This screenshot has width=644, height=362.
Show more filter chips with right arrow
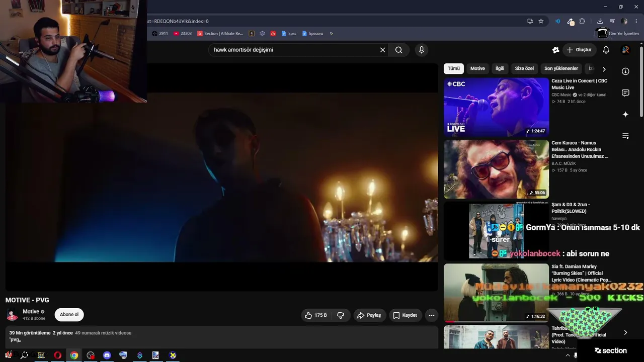[x=604, y=69]
